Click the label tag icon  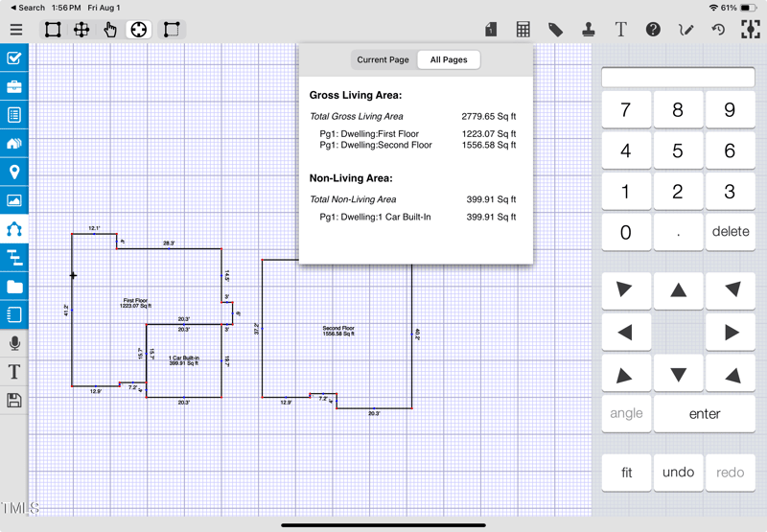tap(555, 30)
